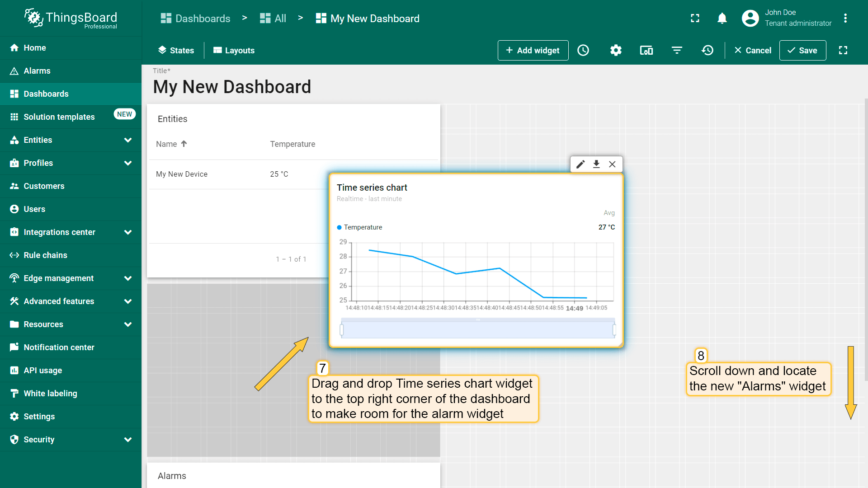This screenshot has width=868, height=488.
Task: Open the filters icon in toolbar
Action: pos(677,50)
